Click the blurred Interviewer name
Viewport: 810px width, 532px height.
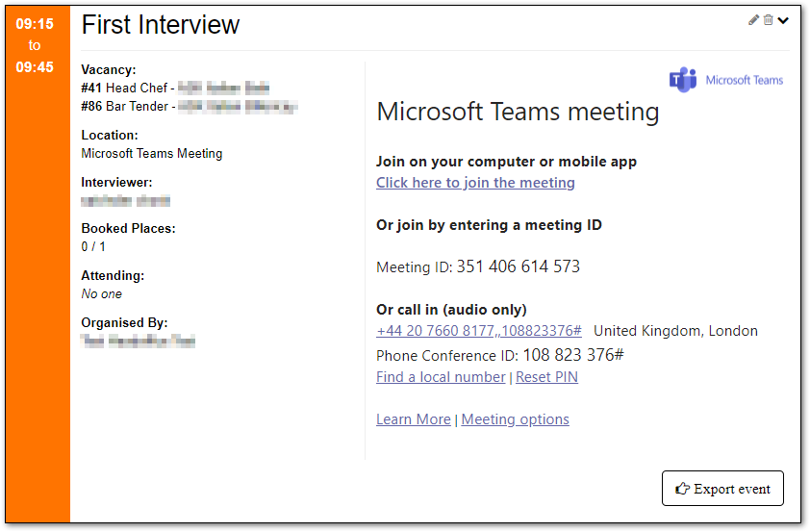pyautogui.click(x=125, y=200)
